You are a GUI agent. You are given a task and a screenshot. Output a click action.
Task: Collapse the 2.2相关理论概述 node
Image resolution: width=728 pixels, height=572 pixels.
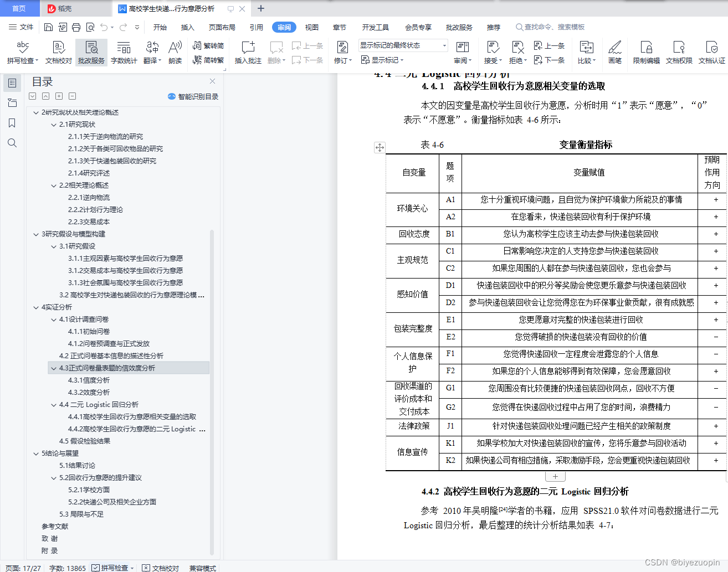[x=54, y=185]
